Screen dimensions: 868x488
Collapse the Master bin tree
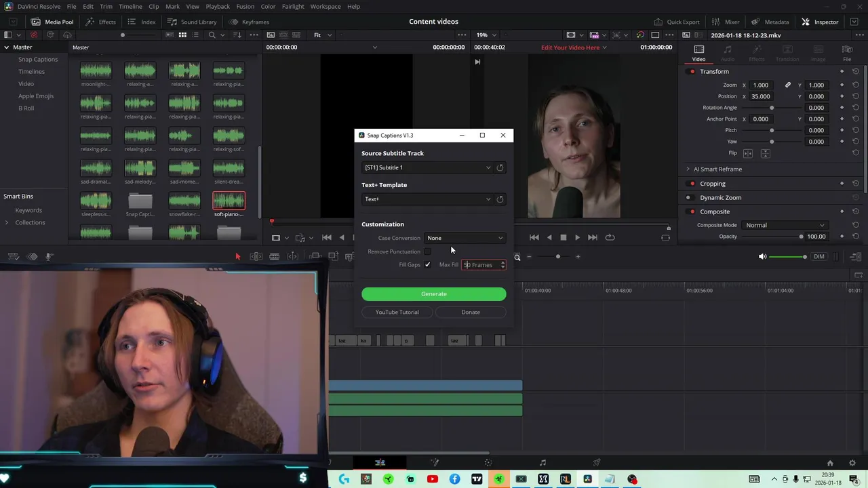[x=6, y=47]
